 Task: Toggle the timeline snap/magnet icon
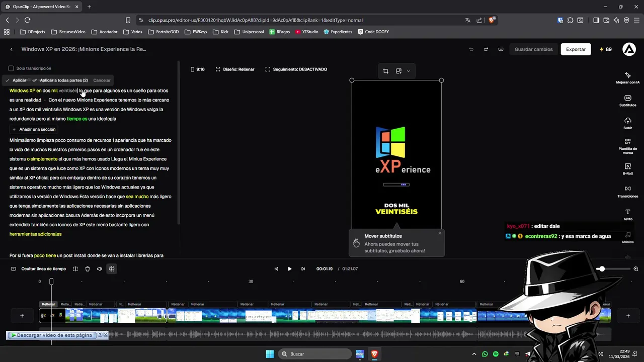112,269
